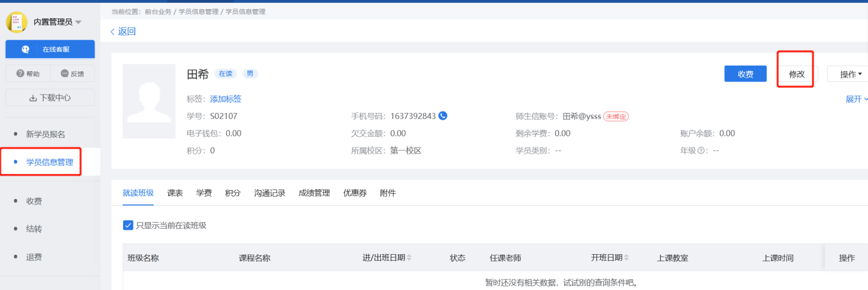
Task: Click student ID S02107
Action: (x=224, y=116)
